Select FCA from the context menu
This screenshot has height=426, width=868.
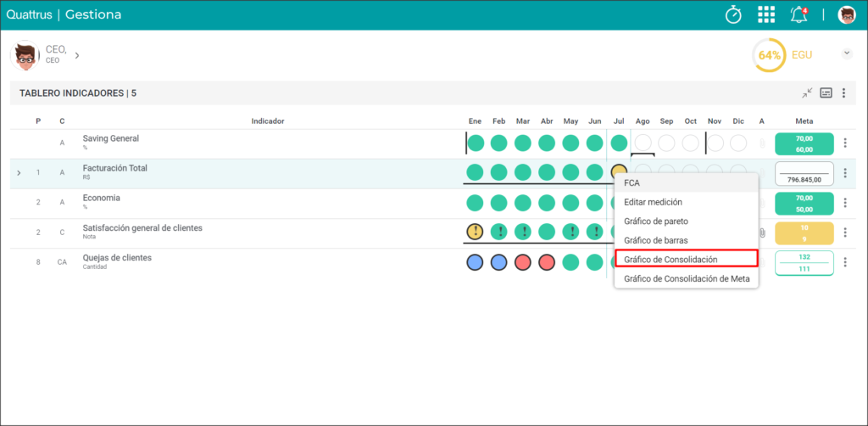click(686, 182)
